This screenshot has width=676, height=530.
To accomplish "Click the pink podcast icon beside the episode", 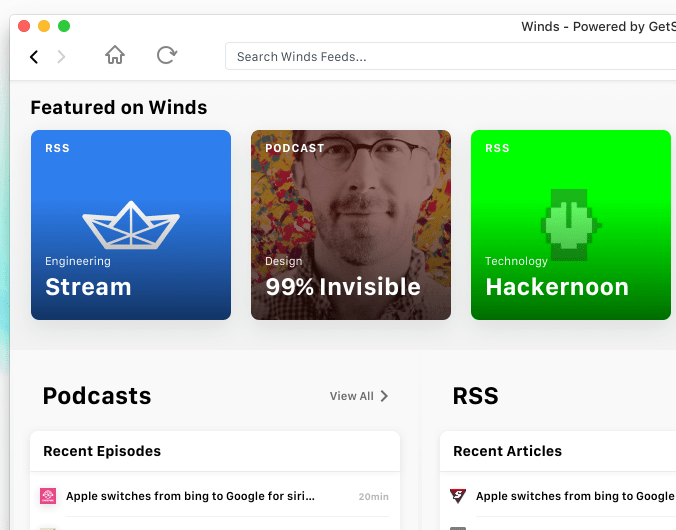I will coord(48,496).
